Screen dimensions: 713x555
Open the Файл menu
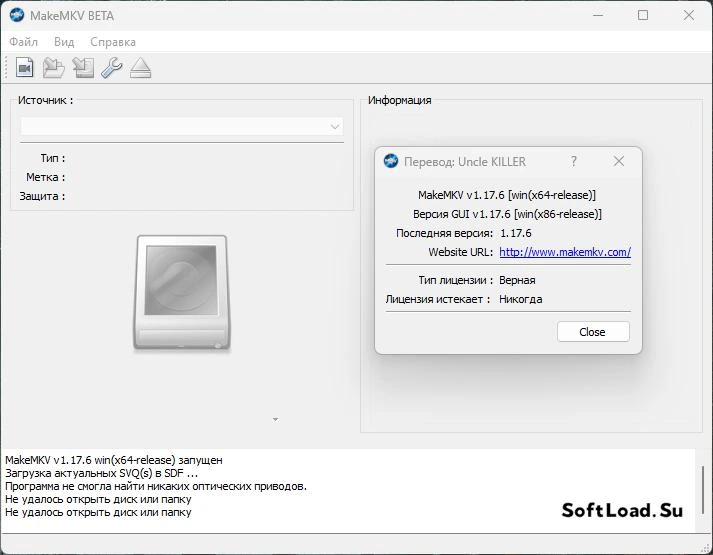[24, 42]
